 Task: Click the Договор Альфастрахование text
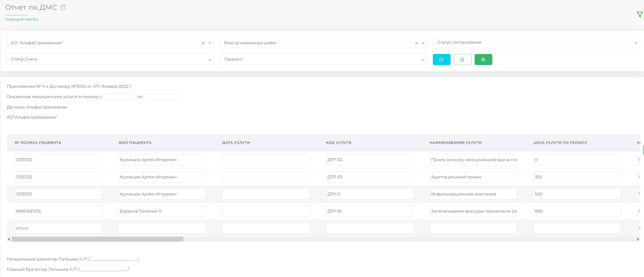coord(37,107)
